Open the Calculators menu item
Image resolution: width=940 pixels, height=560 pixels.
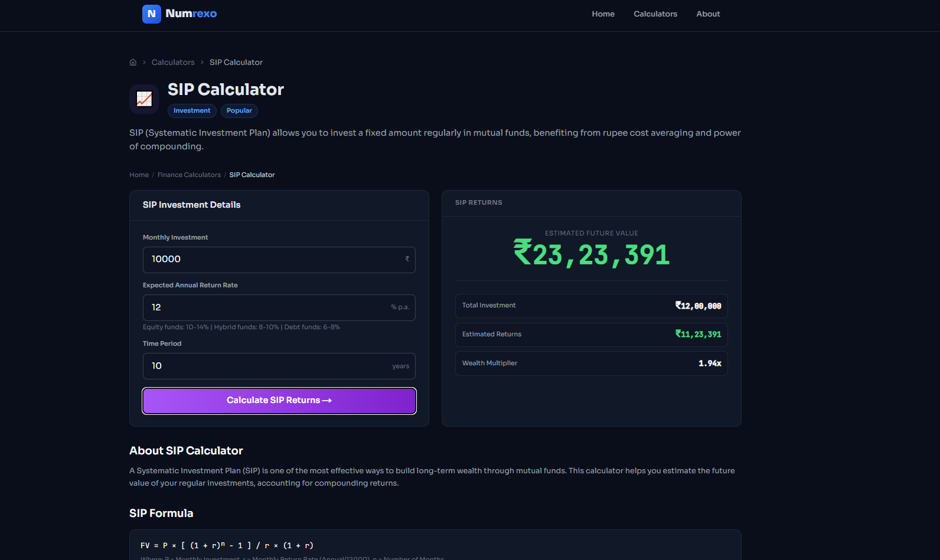pos(655,14)
